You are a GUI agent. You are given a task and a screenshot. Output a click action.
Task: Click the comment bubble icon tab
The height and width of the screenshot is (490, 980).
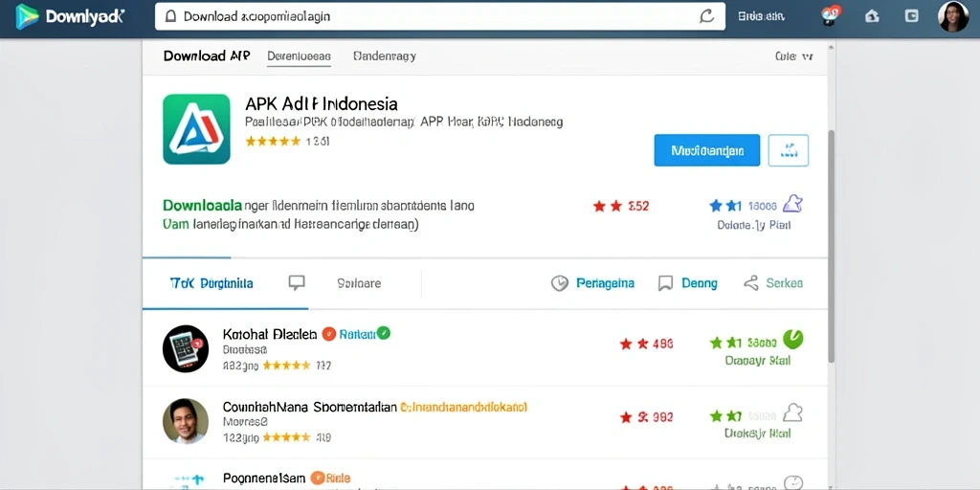[297, 283]
